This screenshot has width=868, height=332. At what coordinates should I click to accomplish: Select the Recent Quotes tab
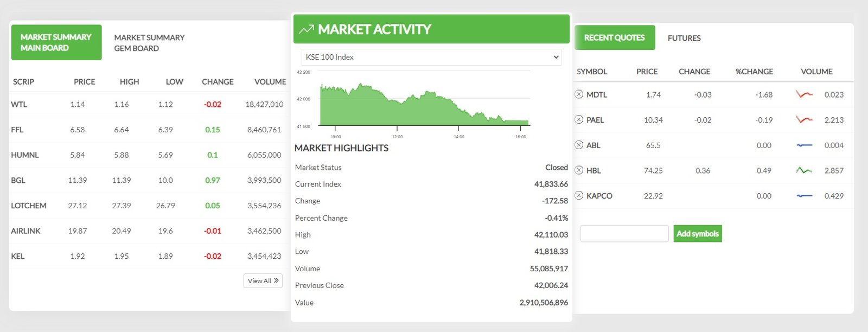[x=614, y=38]
